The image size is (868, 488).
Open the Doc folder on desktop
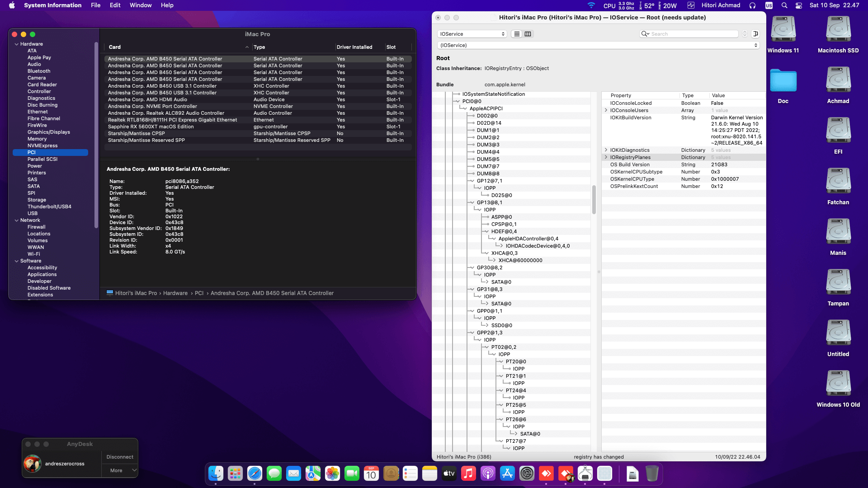783,81
